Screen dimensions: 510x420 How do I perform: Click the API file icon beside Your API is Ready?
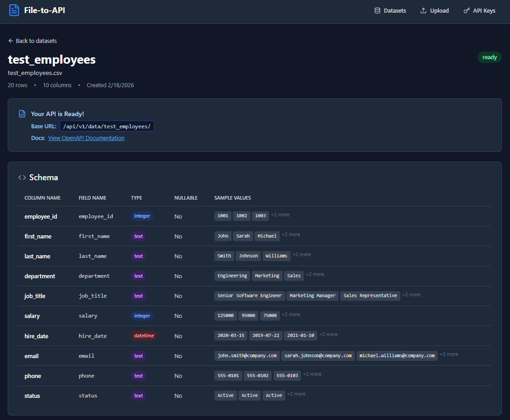22,114
